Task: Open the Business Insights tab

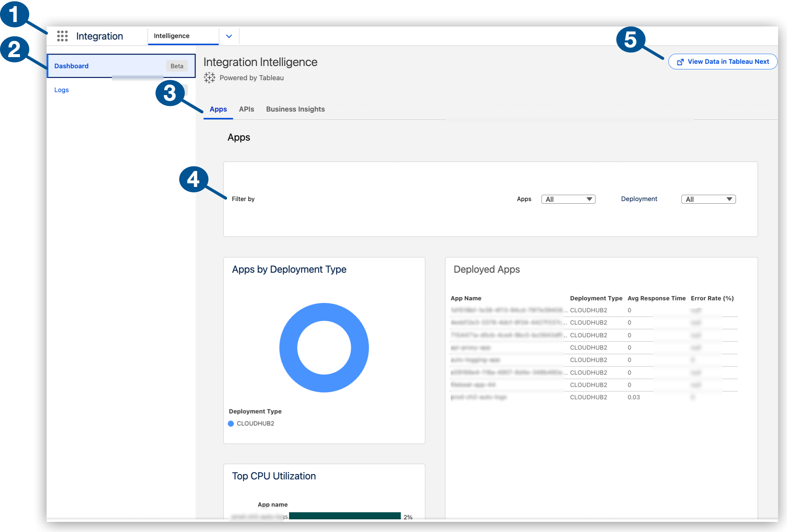Action: point(295,109)
